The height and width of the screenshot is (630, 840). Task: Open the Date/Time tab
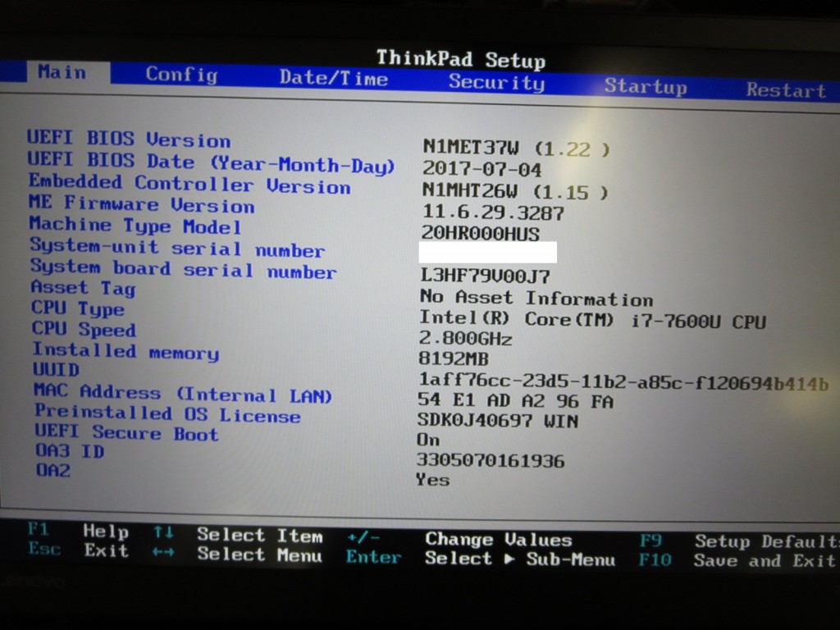[334, 78]
